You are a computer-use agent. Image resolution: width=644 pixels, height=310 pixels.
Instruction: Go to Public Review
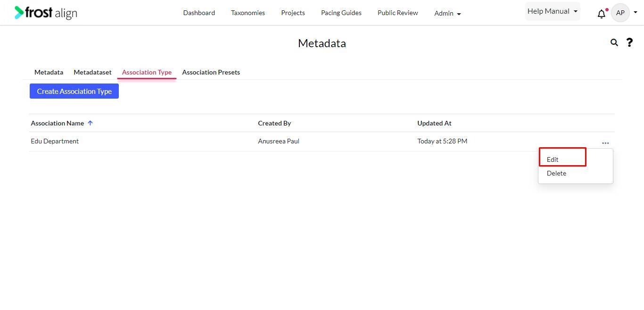point(398,13)
